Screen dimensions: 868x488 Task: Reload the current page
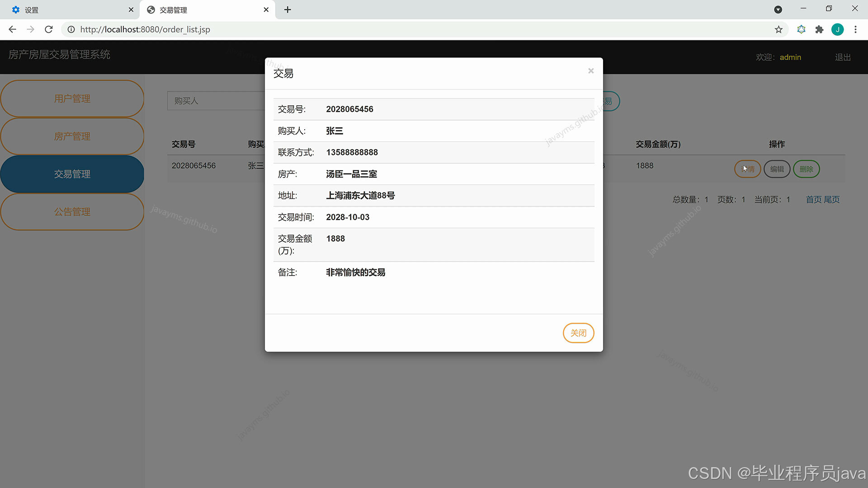click(48, 29)
